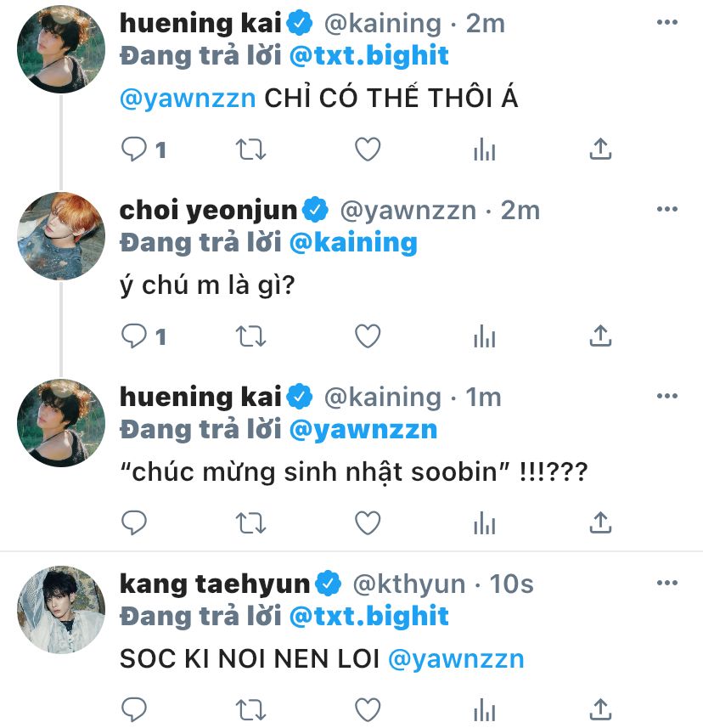Open more options on huening kai's first tweet
The image size is (703, 728).
(668, 23)
